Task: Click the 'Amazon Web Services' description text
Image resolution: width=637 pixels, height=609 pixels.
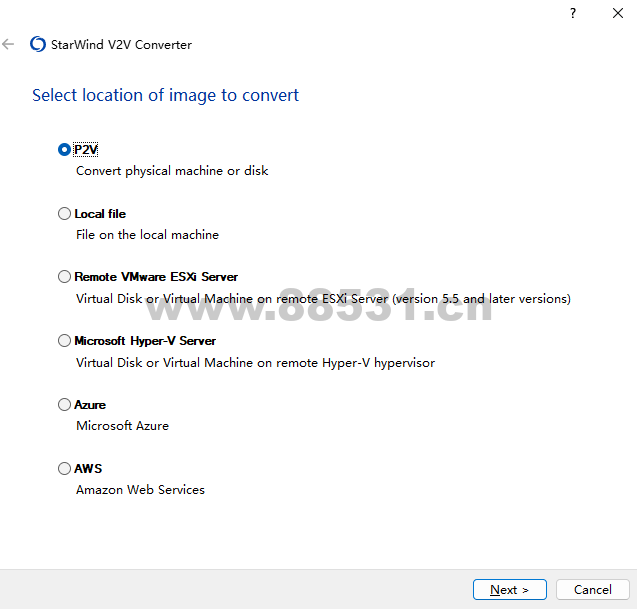Action: click(140, 490)
